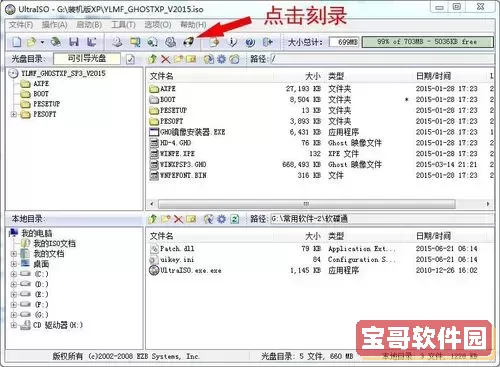Open the 文件(F) menu

(x=21, y=25)
